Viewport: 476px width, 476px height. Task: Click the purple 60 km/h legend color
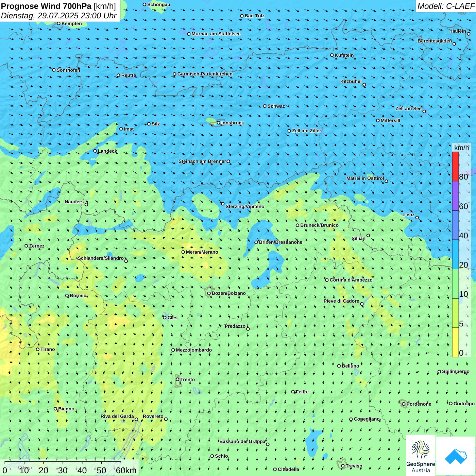455,196
